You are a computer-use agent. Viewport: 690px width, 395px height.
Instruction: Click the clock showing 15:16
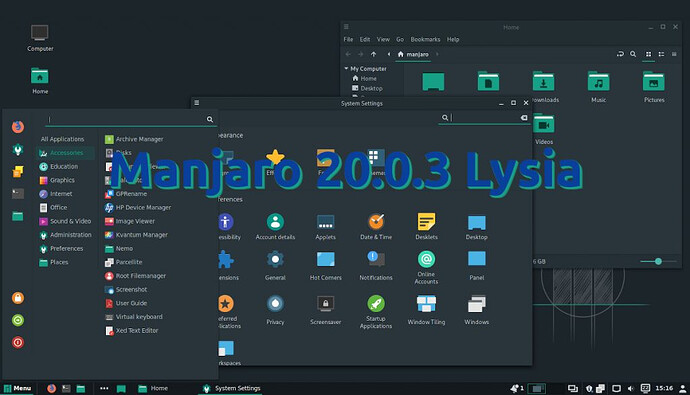[x=664, y=388]
